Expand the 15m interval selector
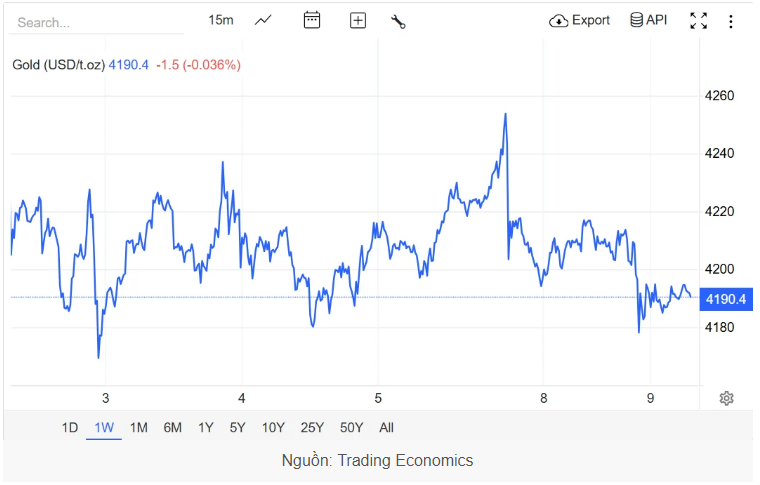 220,20
